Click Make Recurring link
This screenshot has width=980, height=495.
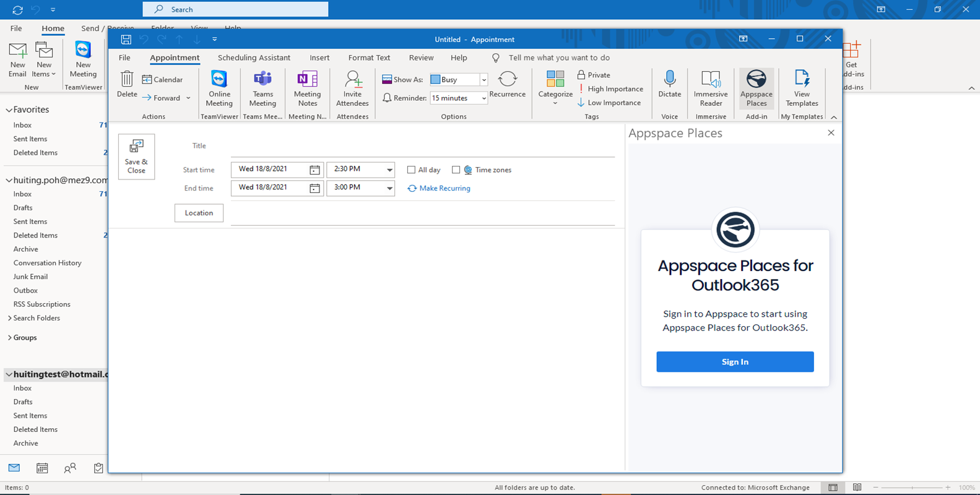(439, 188)
